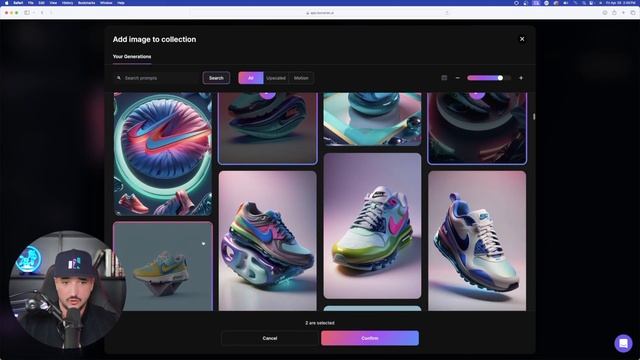640x360 pixels.
Task: Open the History menu
Action: pyautogui.click(x=67, y=3)
